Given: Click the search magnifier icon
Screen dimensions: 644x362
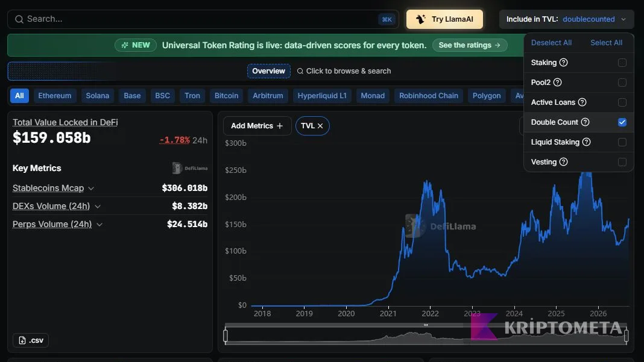Looking at the screenshot, I should tap(19, 19).
